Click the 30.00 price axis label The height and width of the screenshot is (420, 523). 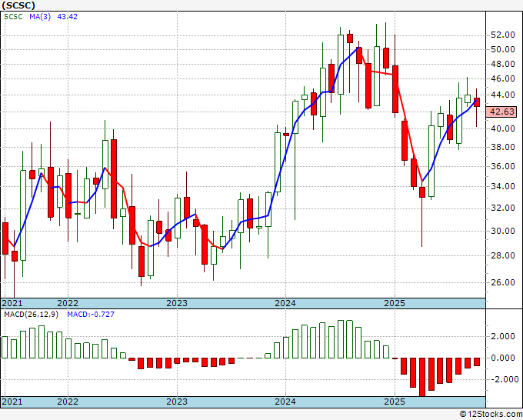[503, 231]
